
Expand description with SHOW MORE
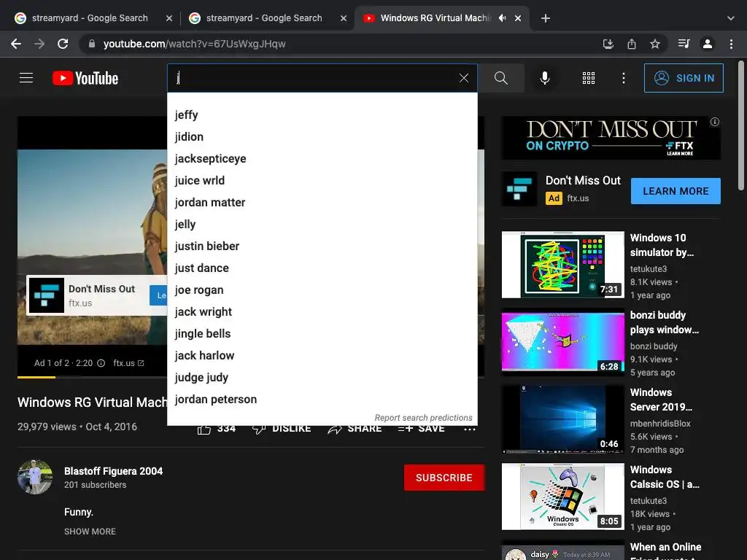pos(90,532)
